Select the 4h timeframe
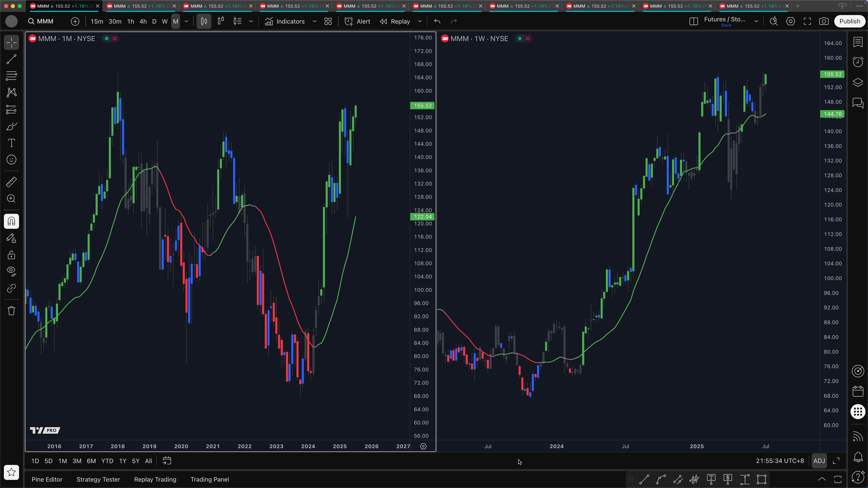The image size is (868, 488). click(143, 21)
